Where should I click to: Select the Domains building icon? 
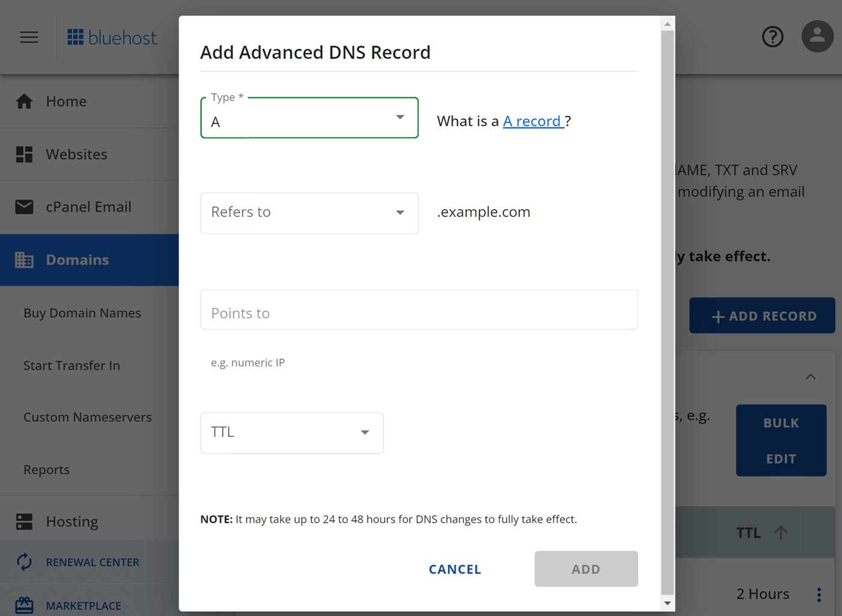[24, 260]
